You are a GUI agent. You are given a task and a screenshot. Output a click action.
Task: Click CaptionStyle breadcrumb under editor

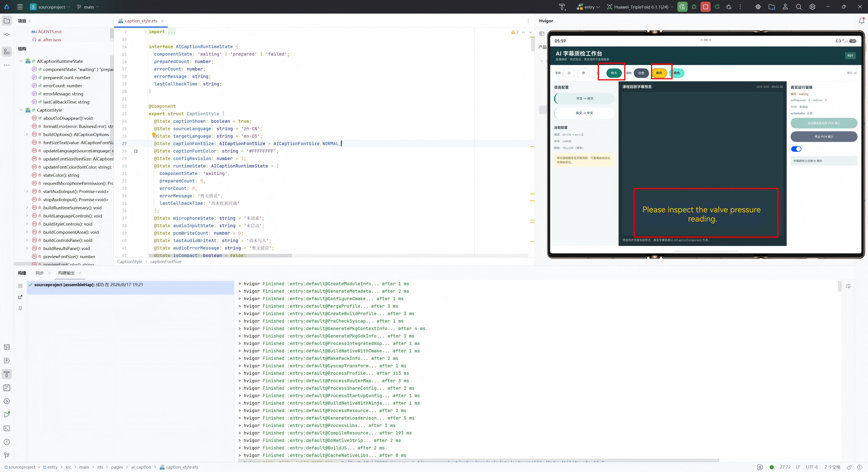[130, 262]
